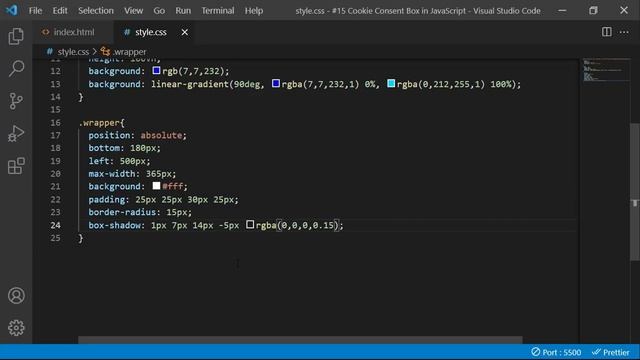This screenshot has height=360, width=640.
Task: Open the Selection menu
Action: click(96, 11)
